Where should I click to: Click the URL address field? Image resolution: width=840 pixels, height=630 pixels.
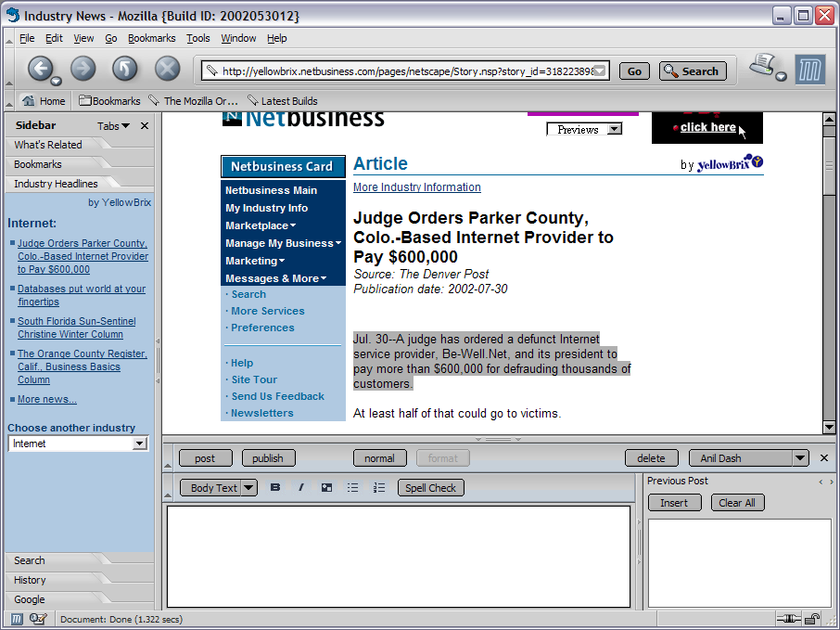pyautogui.click(x=407, y=71)
